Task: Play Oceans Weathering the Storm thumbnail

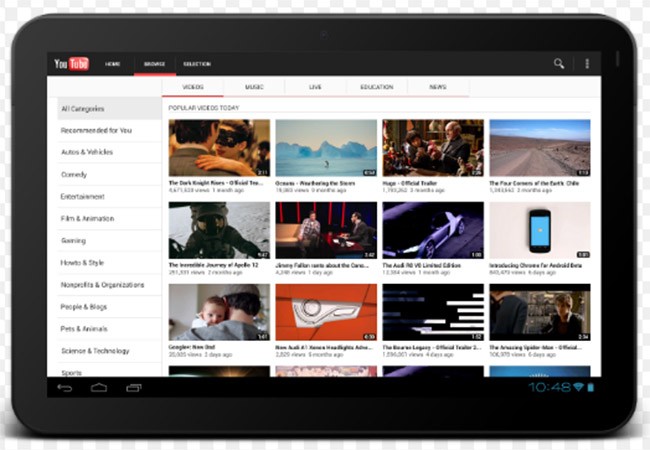Action: click(x=326, y=148)
